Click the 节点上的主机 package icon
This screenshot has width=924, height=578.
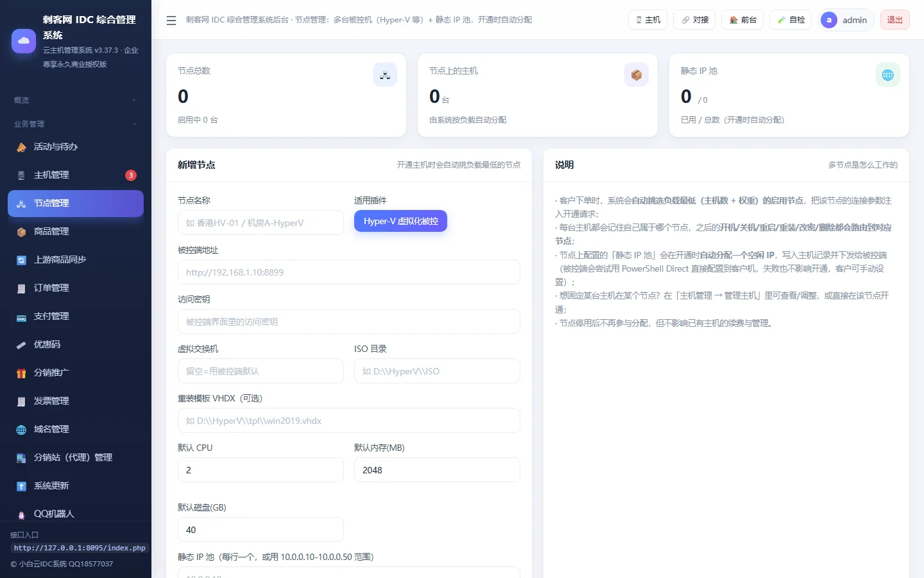coord(637,75)
